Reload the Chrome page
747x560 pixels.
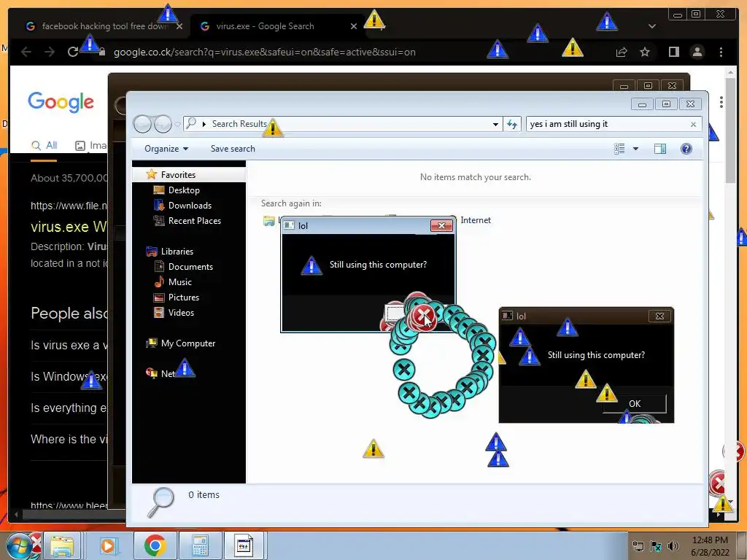point(73,52)
